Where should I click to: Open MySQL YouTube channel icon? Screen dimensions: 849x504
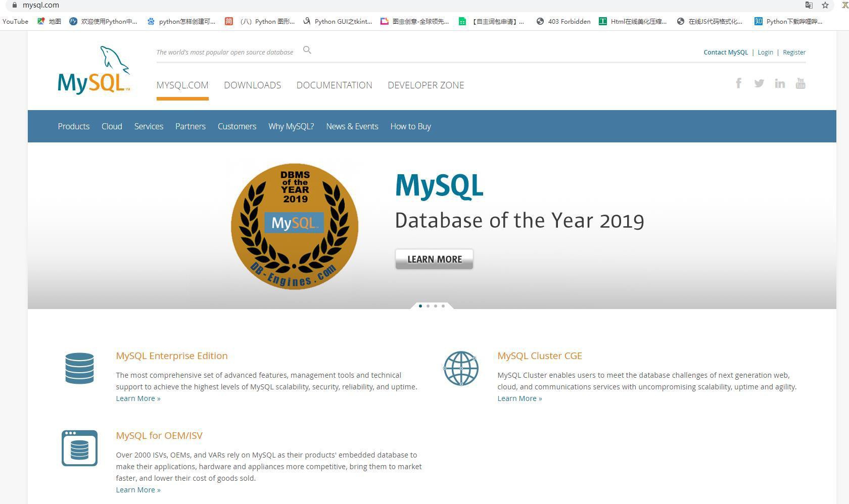tap(800, 83)
